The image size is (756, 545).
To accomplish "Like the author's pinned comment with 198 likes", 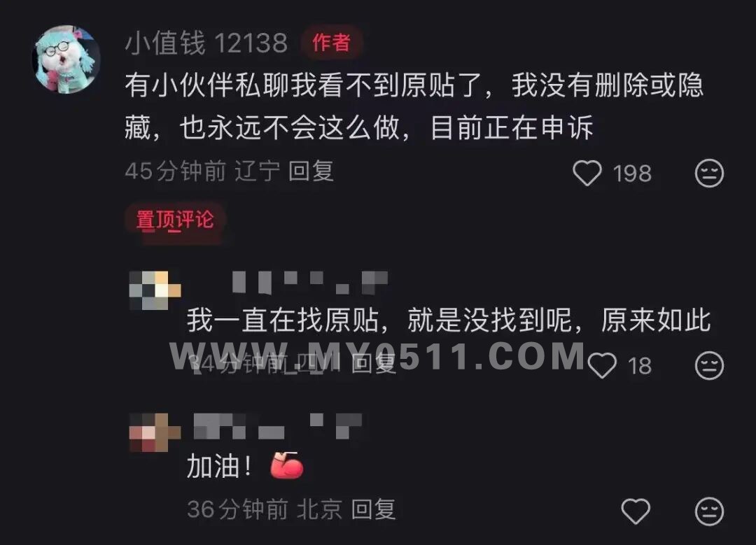I will tap(587, 173).
